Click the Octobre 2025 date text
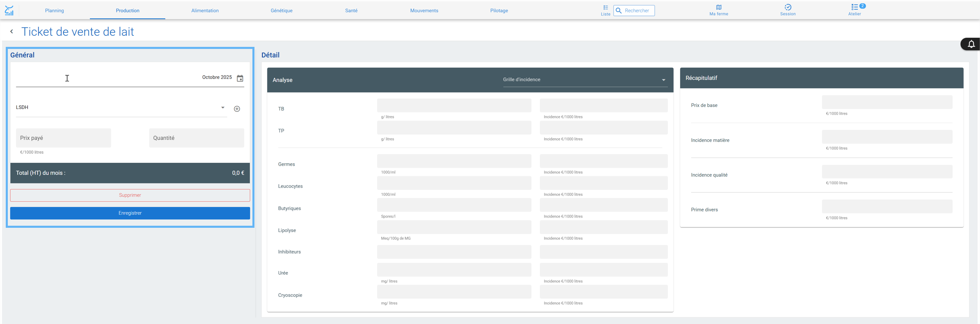This screenshot has height=324, width=980. pos(217,77)
